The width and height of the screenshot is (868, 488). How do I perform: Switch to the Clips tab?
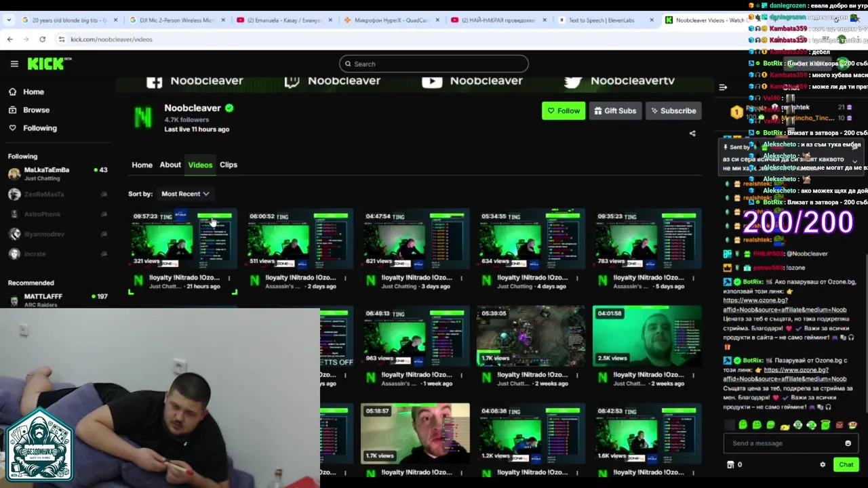click(229, 165)
